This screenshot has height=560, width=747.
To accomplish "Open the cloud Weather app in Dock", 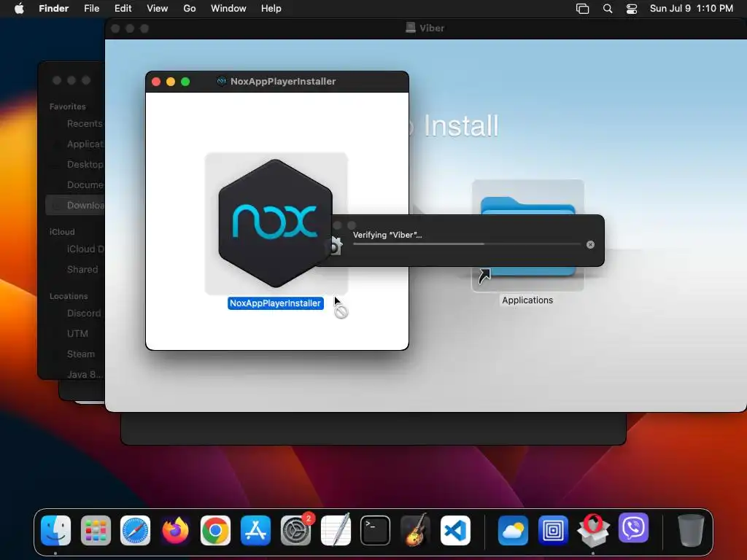I will point(513,531).
